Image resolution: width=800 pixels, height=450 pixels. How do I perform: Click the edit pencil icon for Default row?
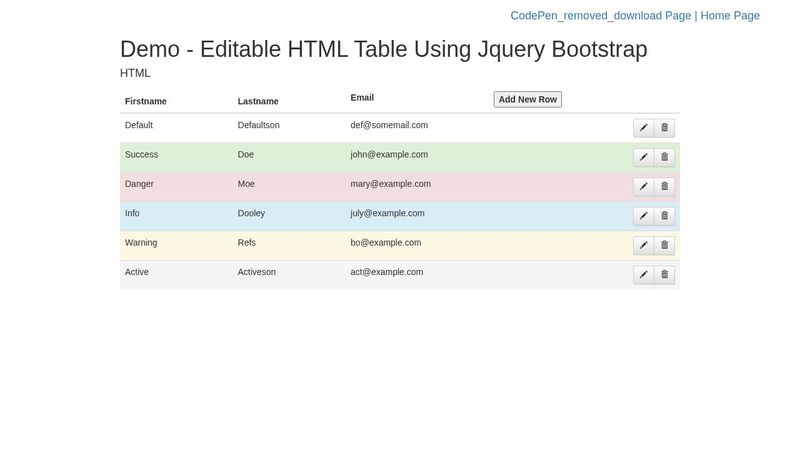[643, 128]
